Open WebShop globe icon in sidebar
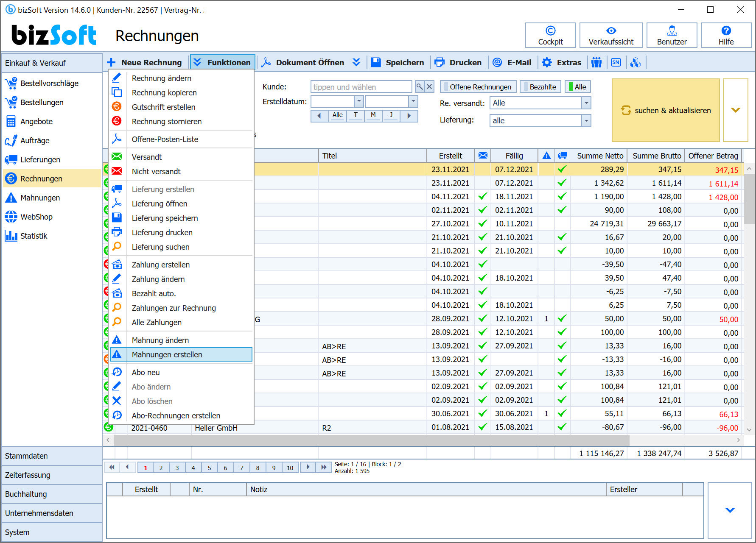756x543 pixels. (11, 217)
